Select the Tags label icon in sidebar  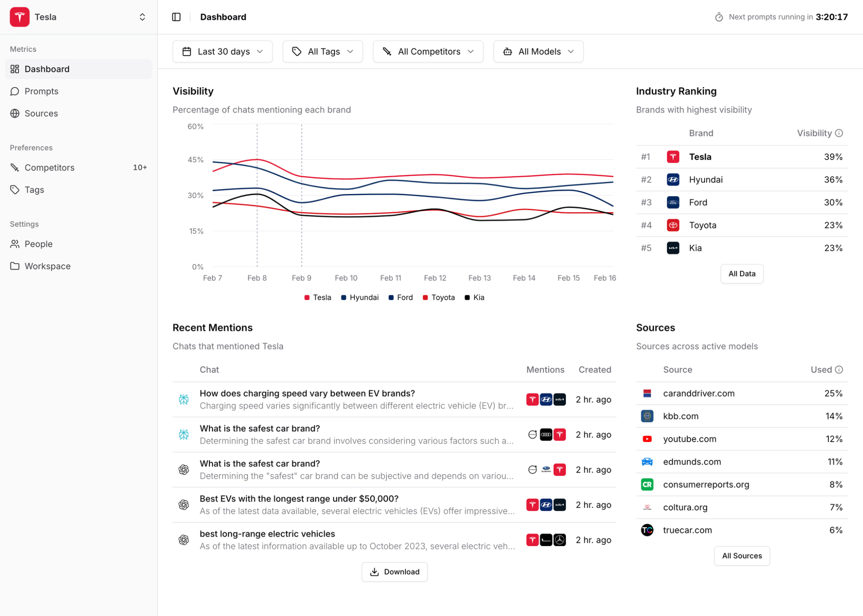[15, 189]
